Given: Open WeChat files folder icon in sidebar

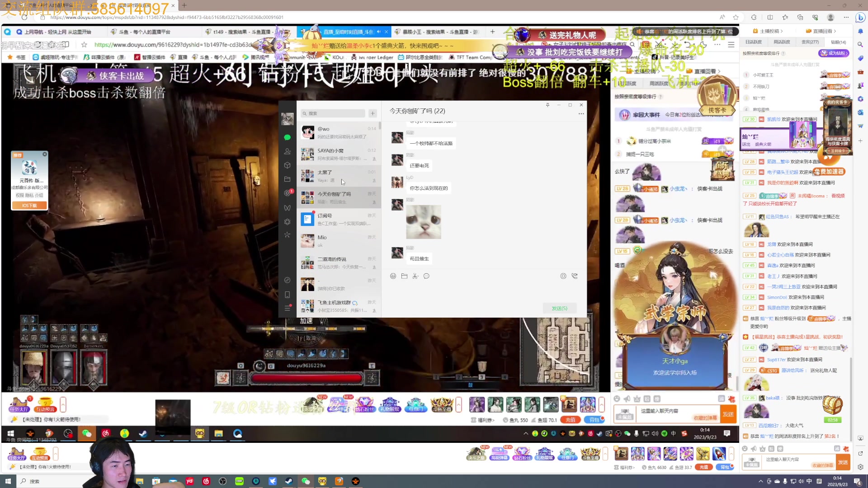Looking at the screenshot, I should pos(287,179).
